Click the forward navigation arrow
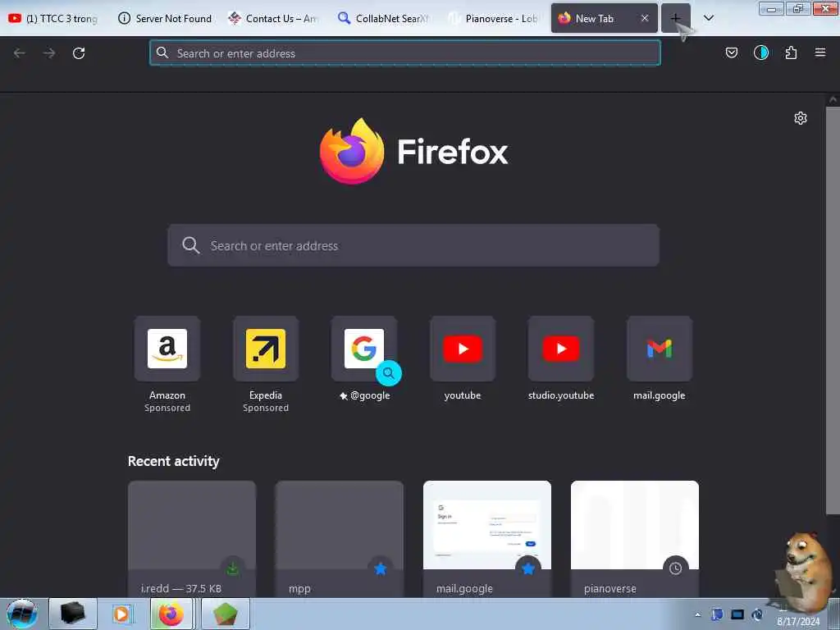The height and width of the screenshot is (630, 840). coord(49,53)
